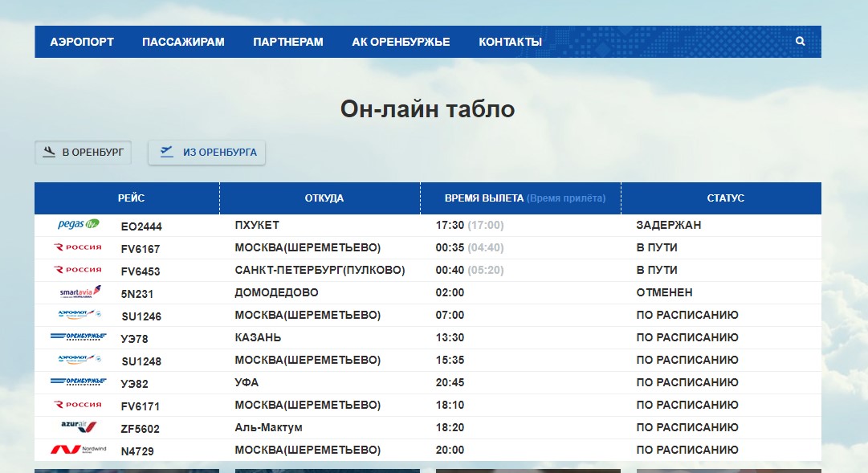The height and width of the screenshot is (473, 868).
Task: Click the 17:30 departure time for EO2444
Action: pos(450,226)
